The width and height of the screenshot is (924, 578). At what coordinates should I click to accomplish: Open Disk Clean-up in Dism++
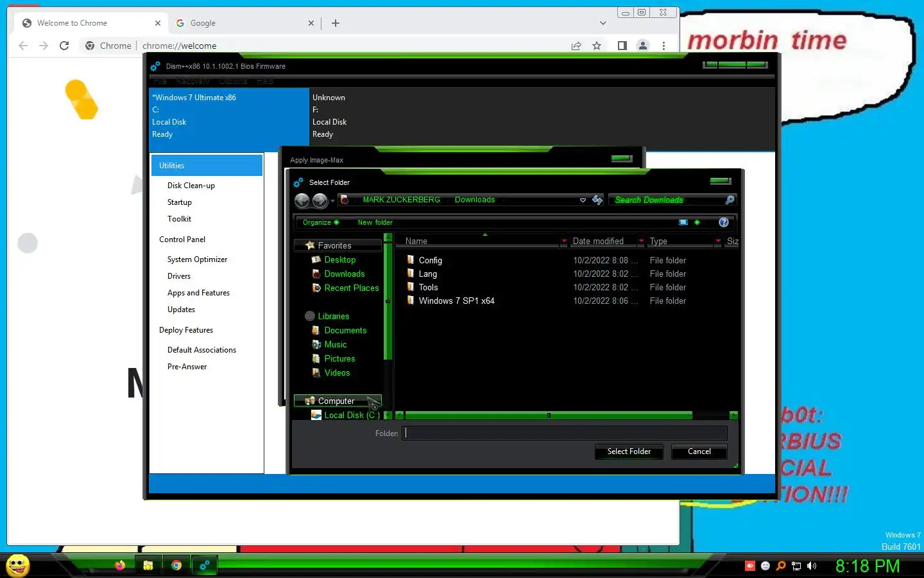point(191,186)
